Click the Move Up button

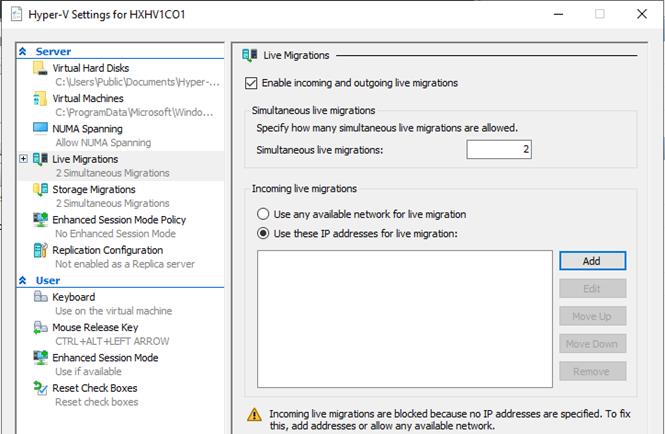592,316
